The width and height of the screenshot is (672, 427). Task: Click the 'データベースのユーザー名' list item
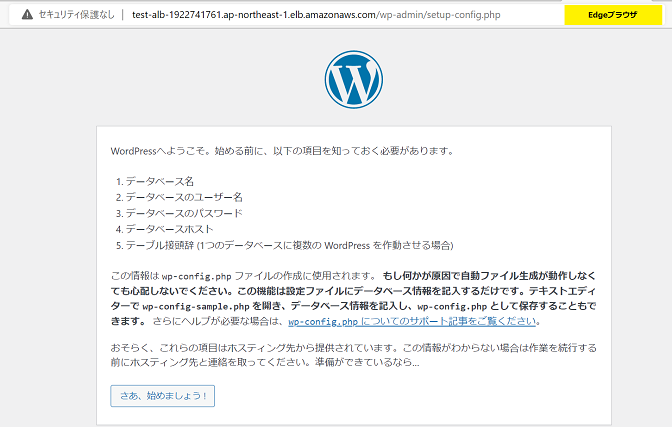[x=184, y=197]
